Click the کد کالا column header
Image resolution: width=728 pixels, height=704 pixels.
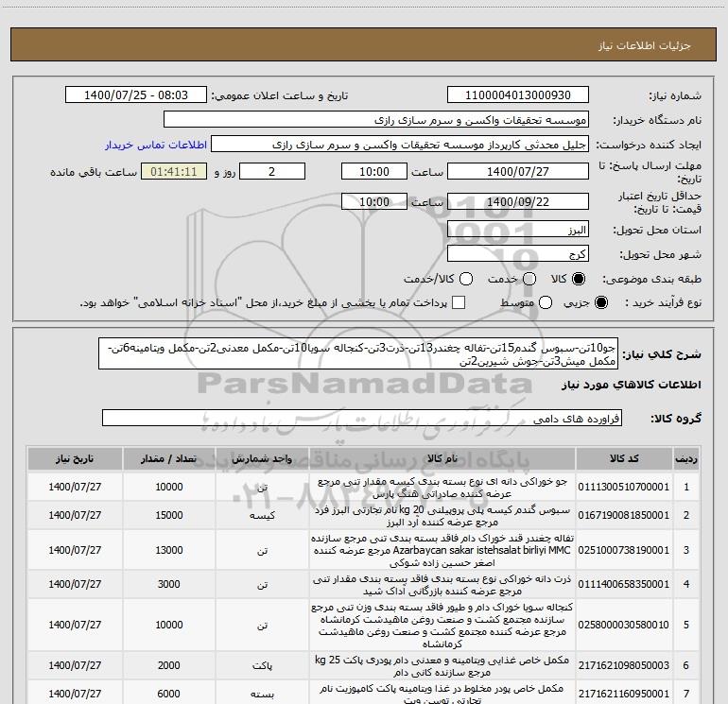624,458
